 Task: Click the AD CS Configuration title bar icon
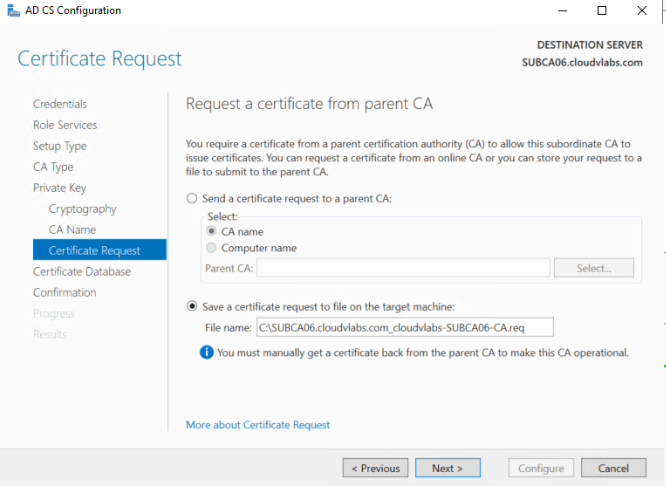tap(14, 10)
